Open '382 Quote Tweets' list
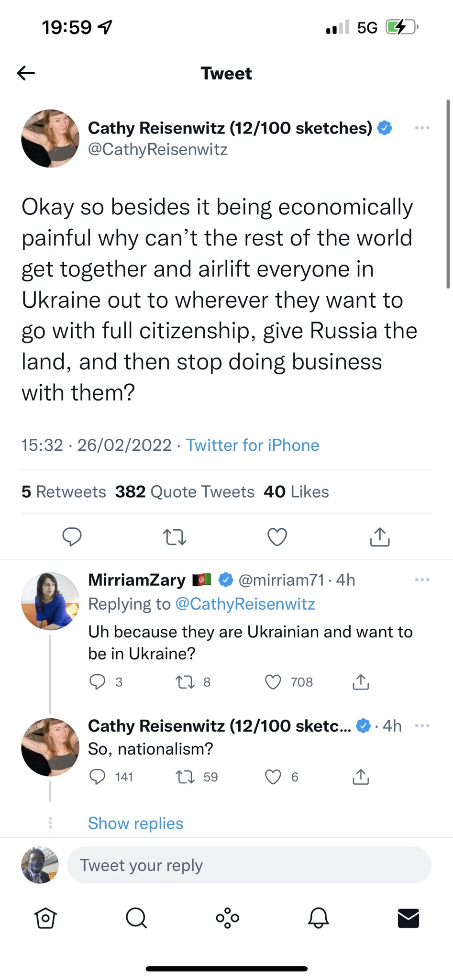 click(185, 492)
